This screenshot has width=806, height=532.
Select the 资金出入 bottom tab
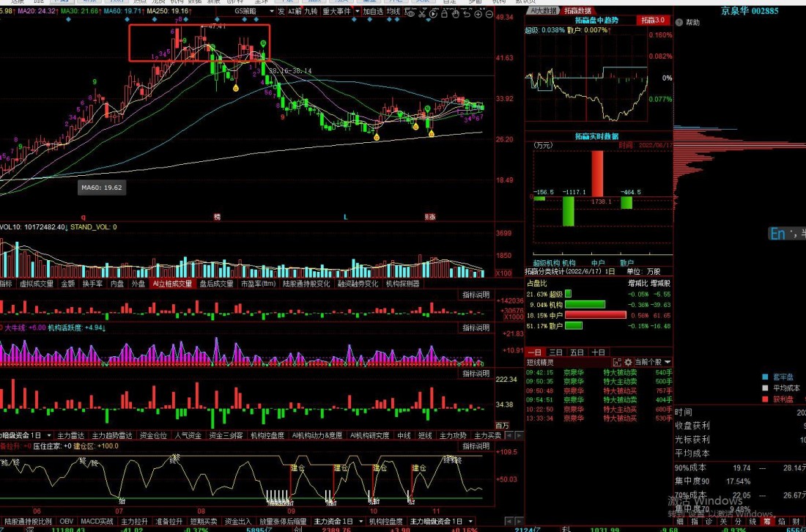[x=238, y=521]
